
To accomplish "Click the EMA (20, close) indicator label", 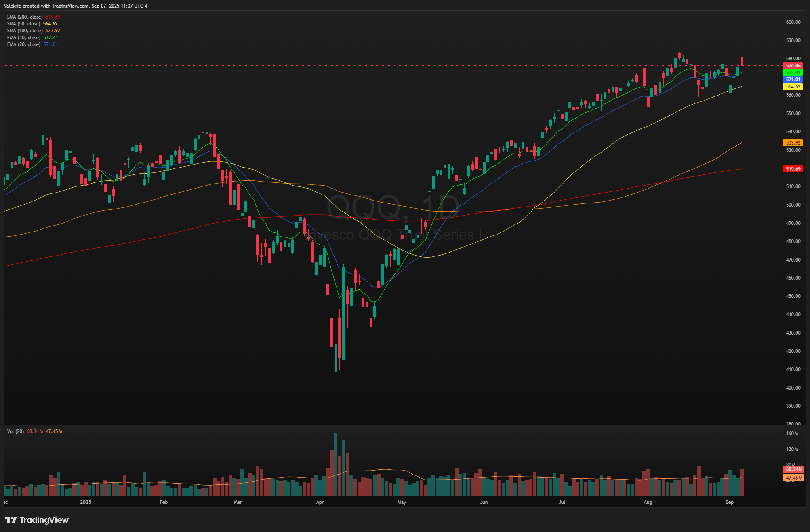I will coord(23,44).
